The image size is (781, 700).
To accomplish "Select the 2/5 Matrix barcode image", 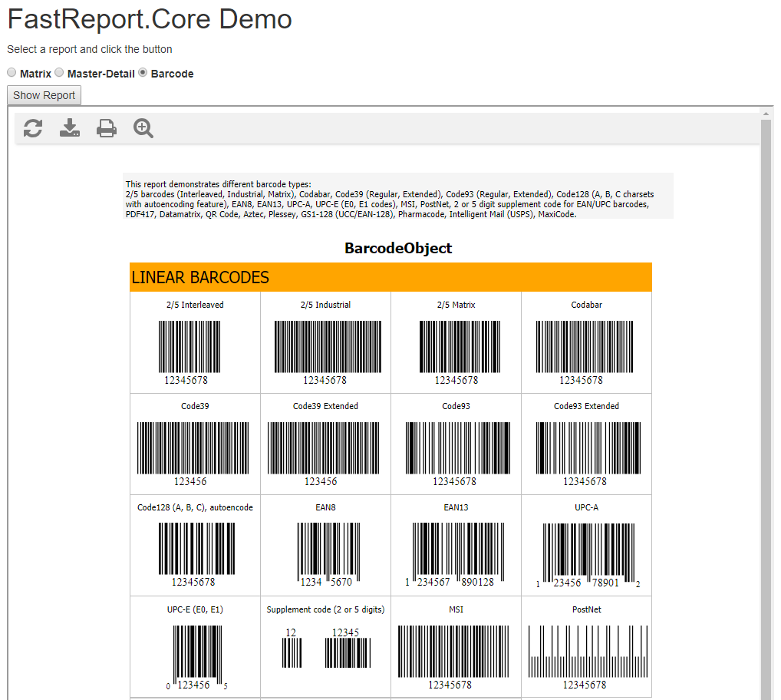I will (460, 347).
